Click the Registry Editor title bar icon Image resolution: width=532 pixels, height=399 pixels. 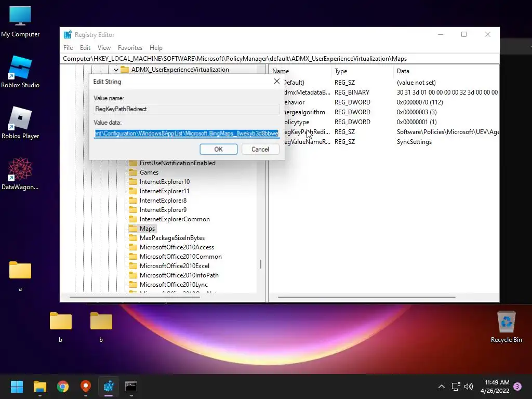click(68, 35)
